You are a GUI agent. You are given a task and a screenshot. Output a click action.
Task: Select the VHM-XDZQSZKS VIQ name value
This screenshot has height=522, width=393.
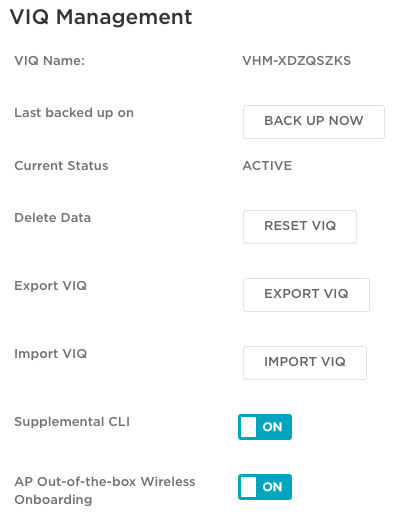click(x=296, y=61)
